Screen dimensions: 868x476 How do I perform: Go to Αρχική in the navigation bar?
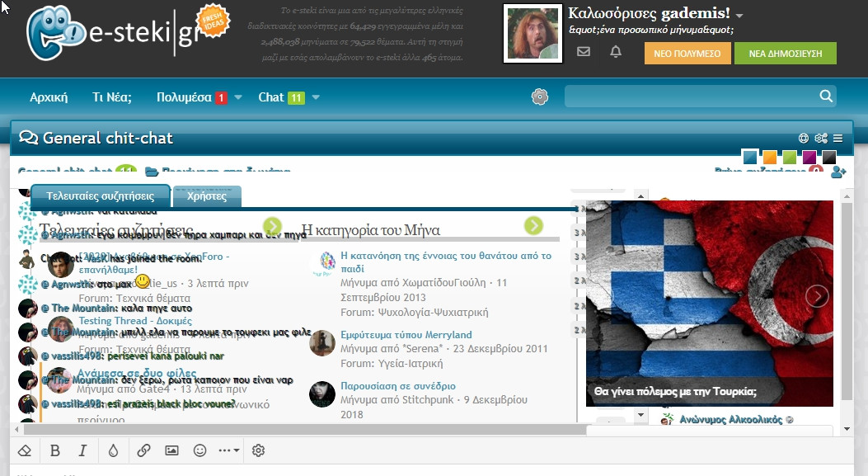click(49, 97)
